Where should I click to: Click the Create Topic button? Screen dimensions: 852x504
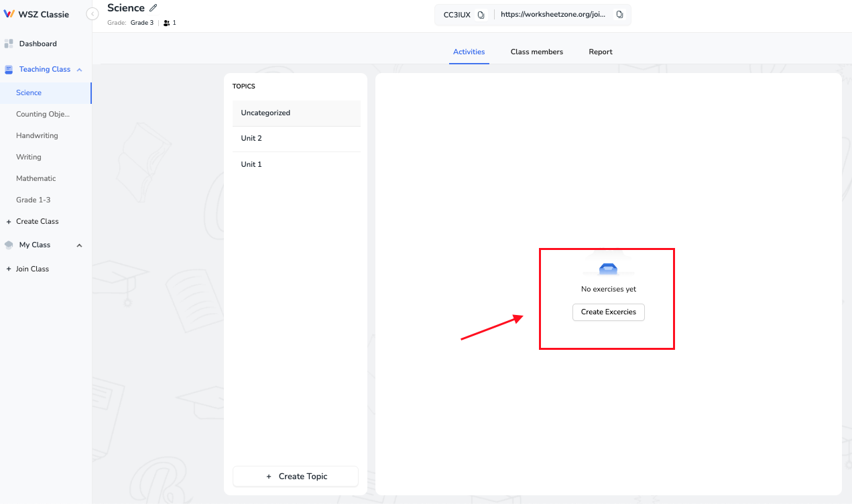coord(296,477)
